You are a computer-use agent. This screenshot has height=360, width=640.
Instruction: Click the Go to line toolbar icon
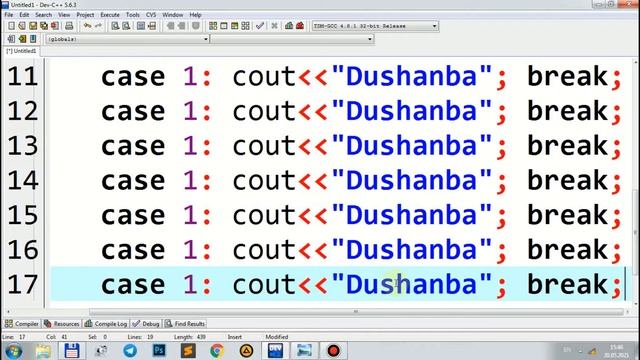point(152,26)
